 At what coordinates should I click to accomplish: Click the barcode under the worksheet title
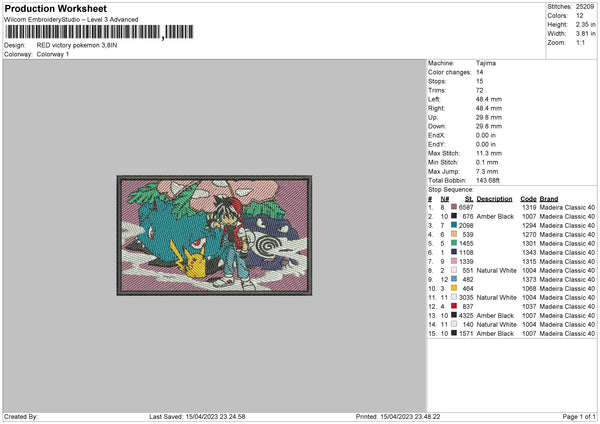pyautogui.click(x=99, y=32)
